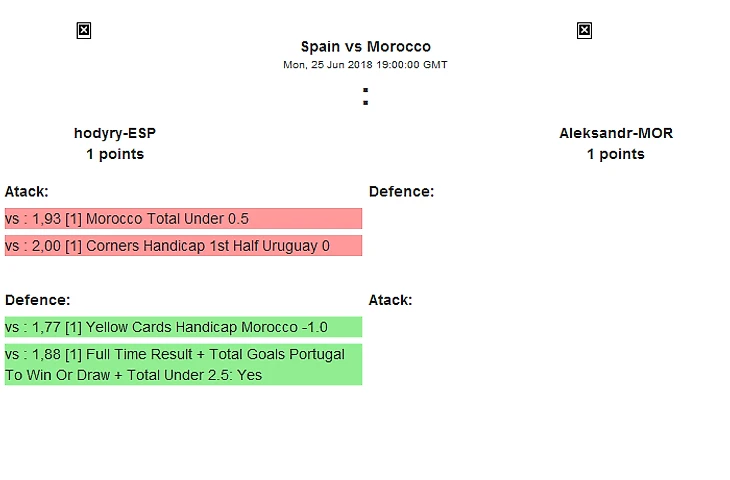The width and height of the screenshot is (730, 480).
Task: Click the 2,00 odds value
Action: [49, 246]
